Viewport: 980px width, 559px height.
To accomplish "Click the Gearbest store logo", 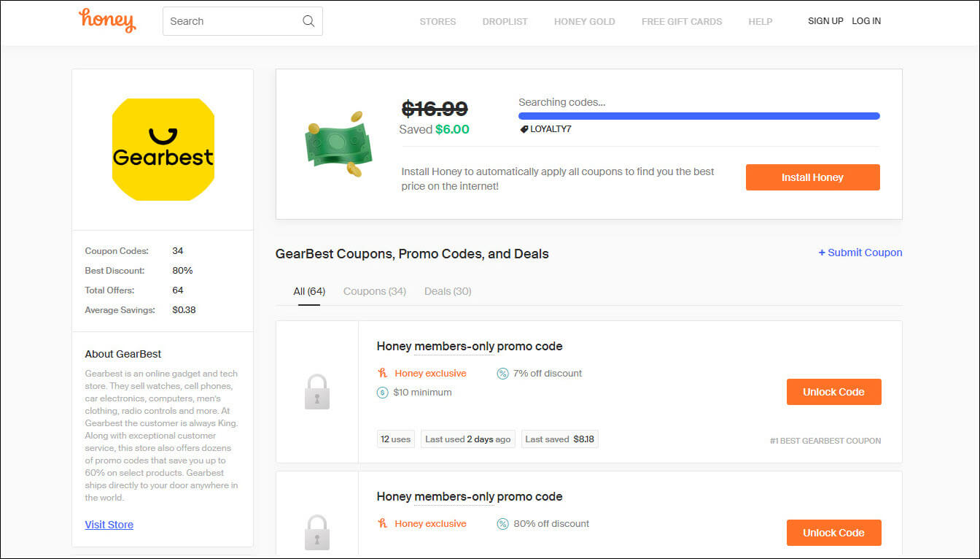I will click(x=163, y=150).
